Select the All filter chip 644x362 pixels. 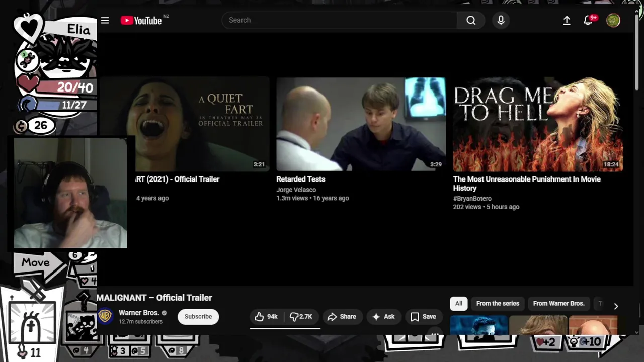(459, 303)
